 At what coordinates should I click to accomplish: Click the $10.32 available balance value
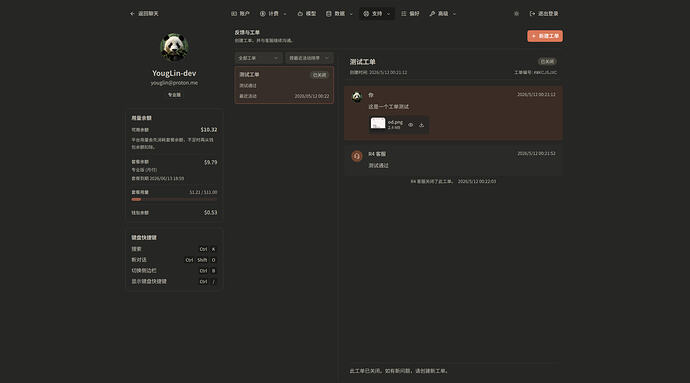(209, 130)
